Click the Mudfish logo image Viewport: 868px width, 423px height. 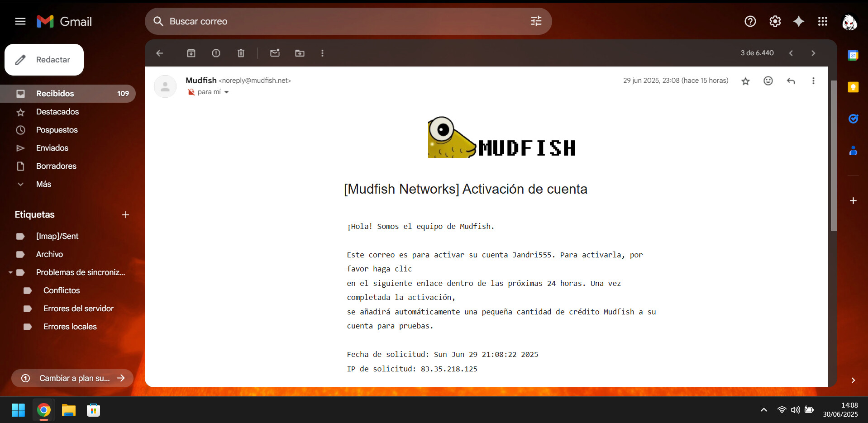[x=501, y=137]
